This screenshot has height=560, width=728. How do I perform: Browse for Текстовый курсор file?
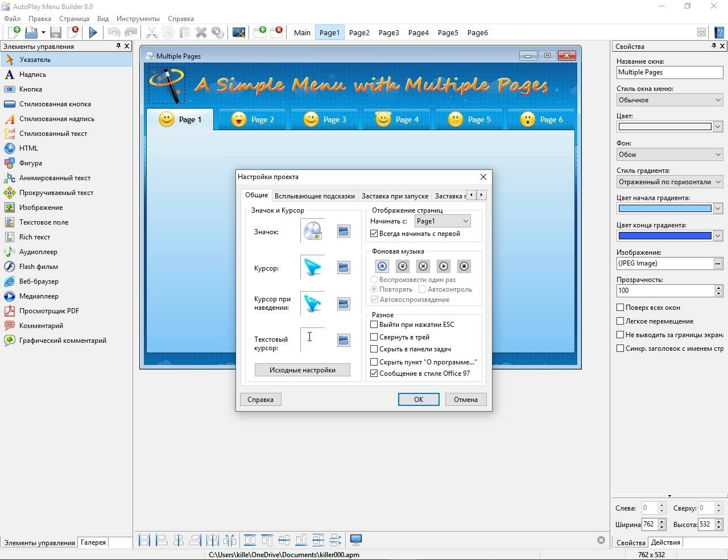(344, 340)
